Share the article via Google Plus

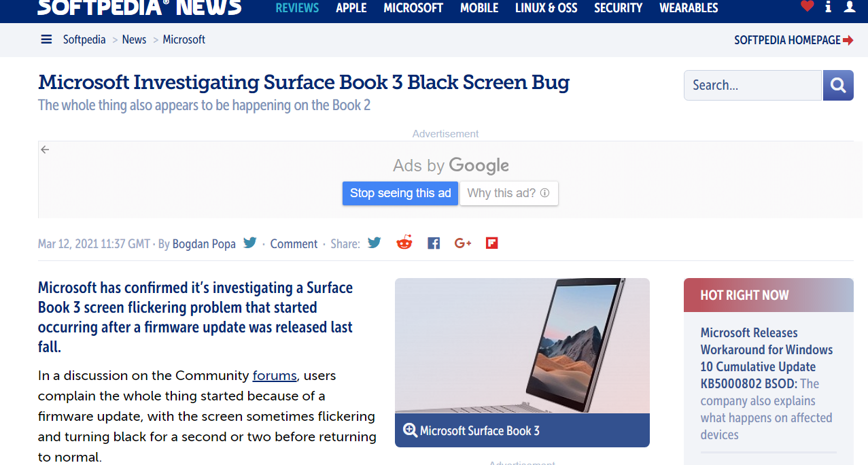tap(463, 243)
